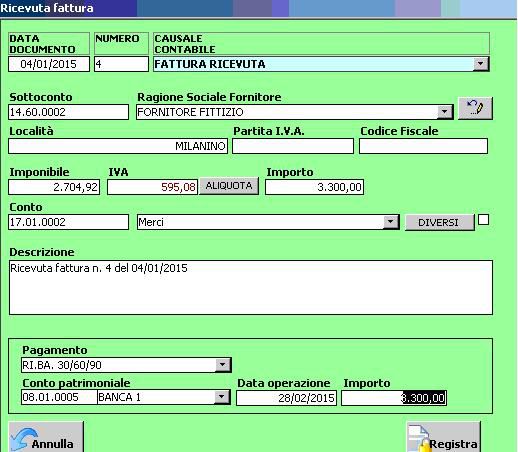Click the Registra button
Viewport: 518px width, 452px height.
coord(443,437)
